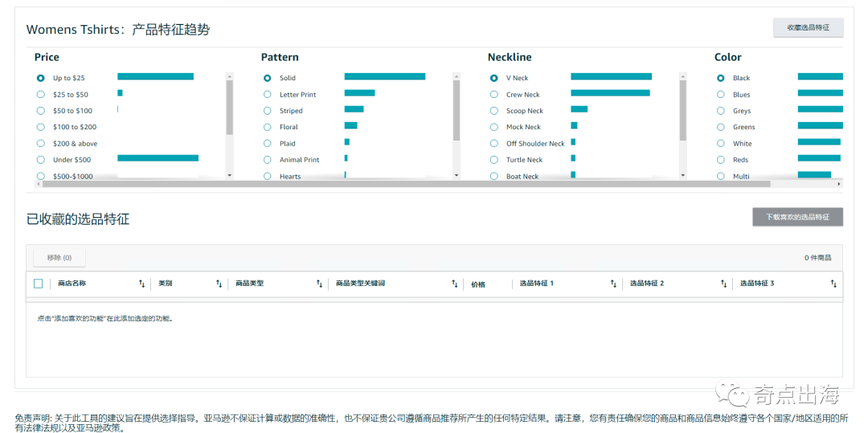868x433 pixels.
Task: Click the up arrow of the Neckline list
Action: coord(682,77)
